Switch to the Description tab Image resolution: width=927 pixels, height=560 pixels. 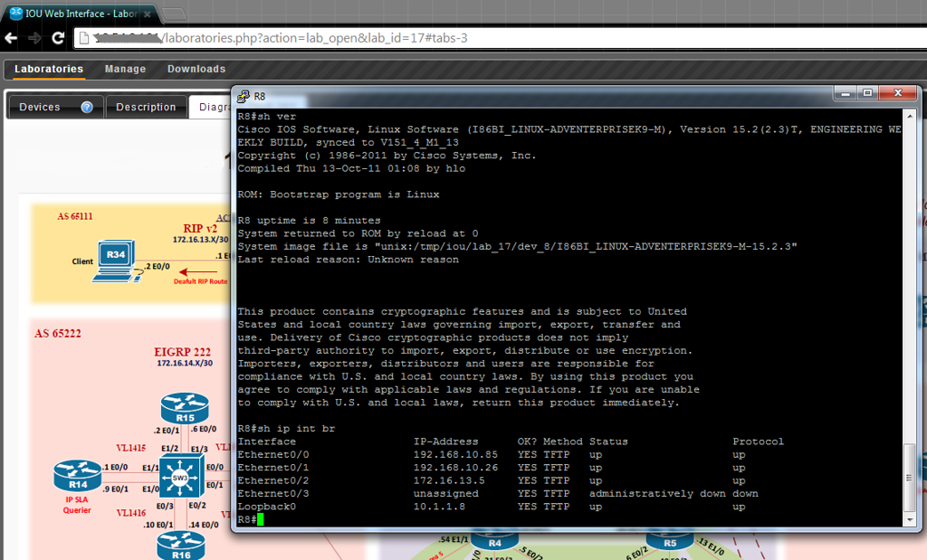(146, 107)
